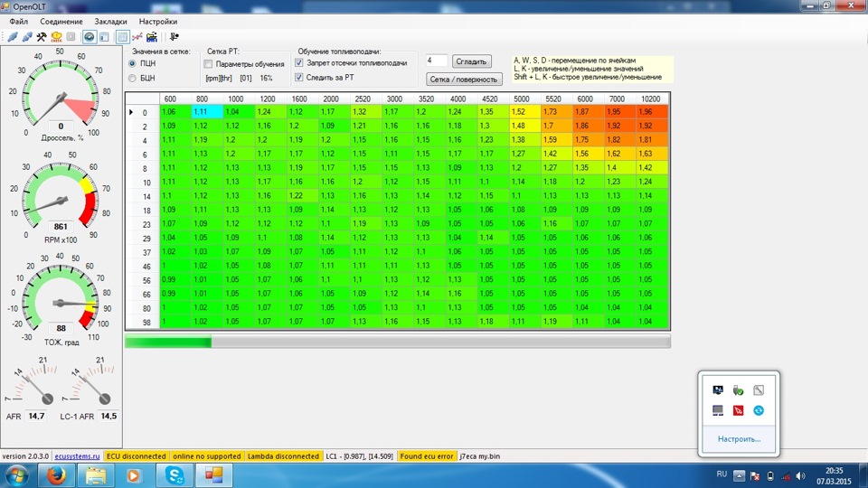Click the smoothing value field containing 4

coord(436,61)
